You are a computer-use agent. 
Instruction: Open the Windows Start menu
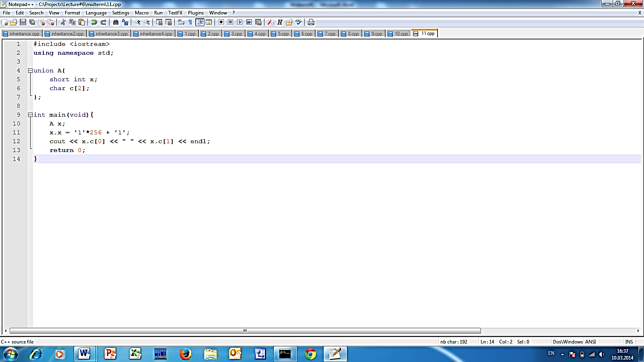pyautogui.click(x=10, y=354)
